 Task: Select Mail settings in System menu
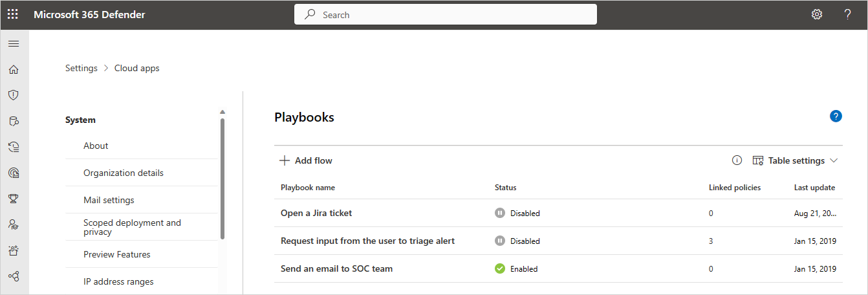[109, 200]
